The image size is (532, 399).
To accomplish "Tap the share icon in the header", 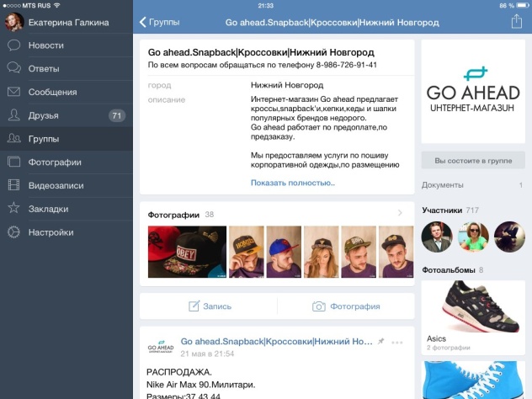I will coord(516,21).
